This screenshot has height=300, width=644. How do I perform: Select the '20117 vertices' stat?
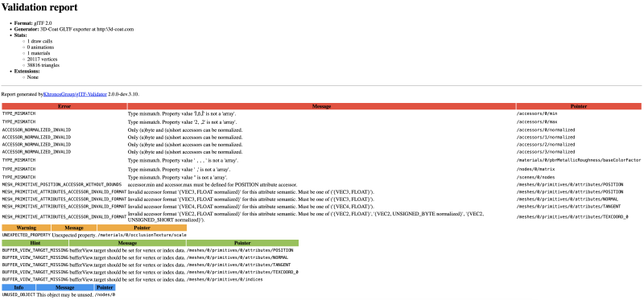pyautogui.click(x=43, y=59)
